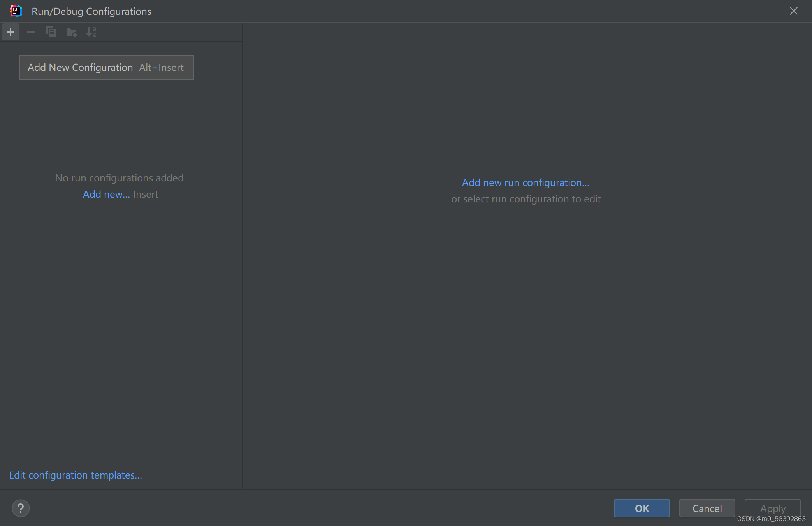Click the "Run/Debug Configurations" title text

pyautogui.click(x=91, y=11)
